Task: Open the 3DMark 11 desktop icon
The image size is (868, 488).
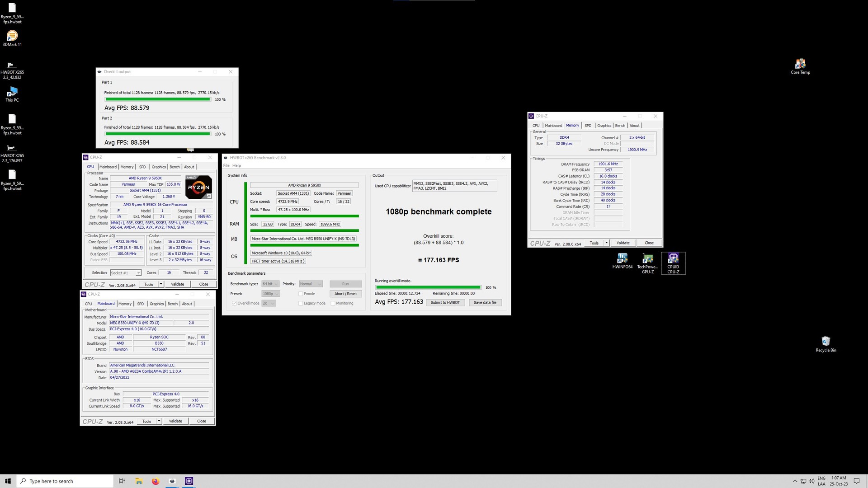Action: pyautogui.click(x=12, y=38)
